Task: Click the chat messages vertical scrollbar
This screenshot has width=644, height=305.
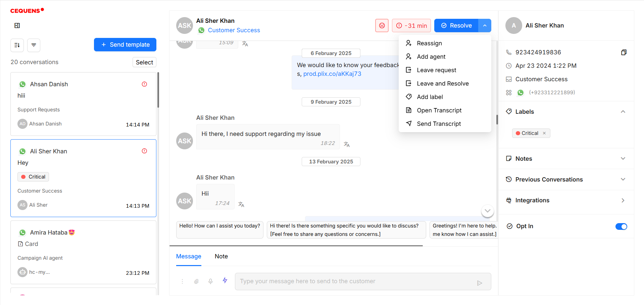Action: pos(497,119)
